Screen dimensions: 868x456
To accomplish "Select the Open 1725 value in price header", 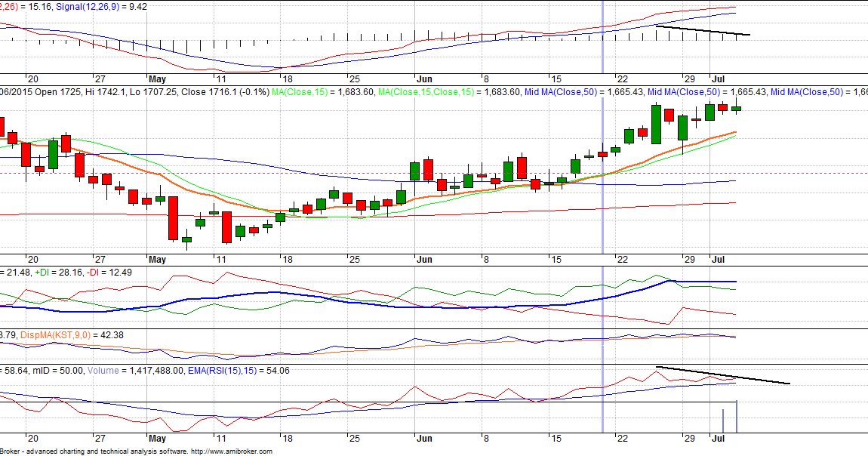I will (x=58, y=92).
